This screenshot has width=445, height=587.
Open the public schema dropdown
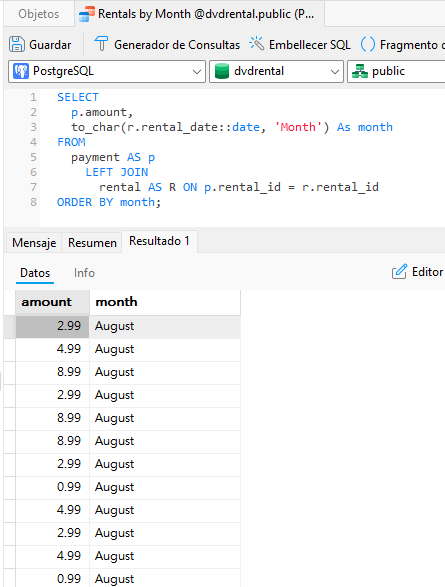tap(396, 71)
